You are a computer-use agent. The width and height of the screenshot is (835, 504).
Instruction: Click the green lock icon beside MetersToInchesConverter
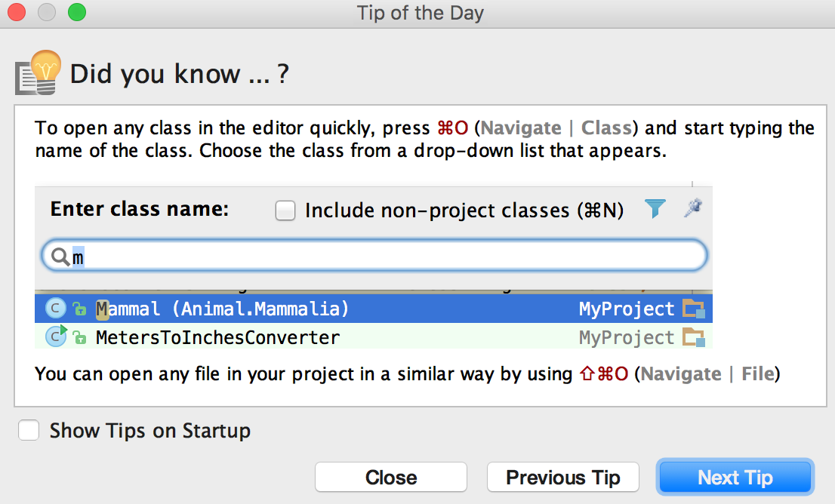pyautogui.click(x=79, y=338)
